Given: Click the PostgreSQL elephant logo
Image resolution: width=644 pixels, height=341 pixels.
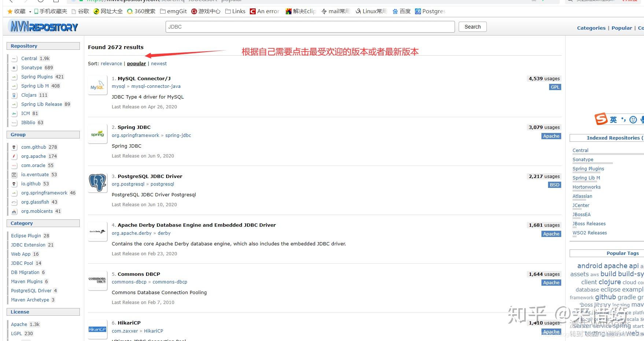Looking at the screenshot, I should point(97,182).
